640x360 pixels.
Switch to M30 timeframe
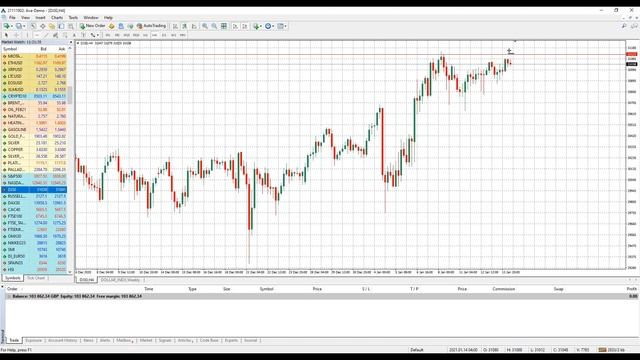[136, 35]
